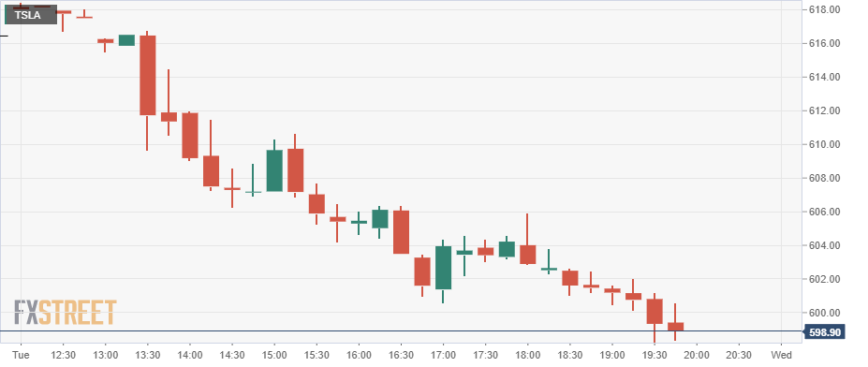Click the 17:00 time axis label

tap(443, 354)
